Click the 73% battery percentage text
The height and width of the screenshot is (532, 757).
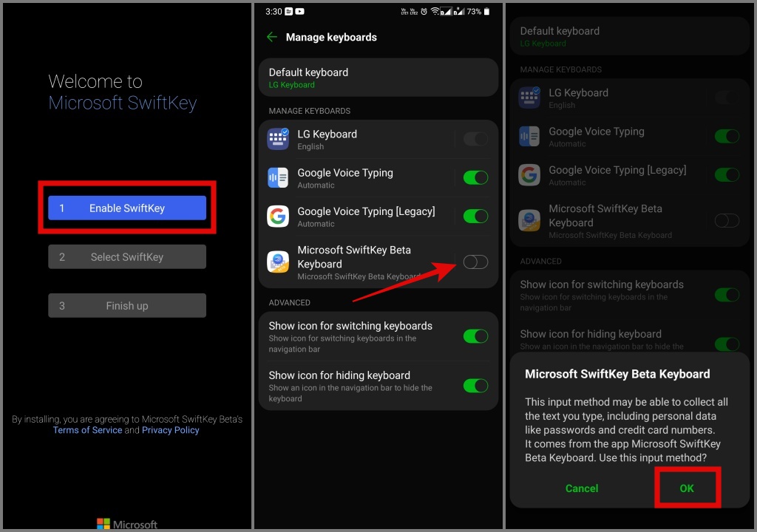474,11
